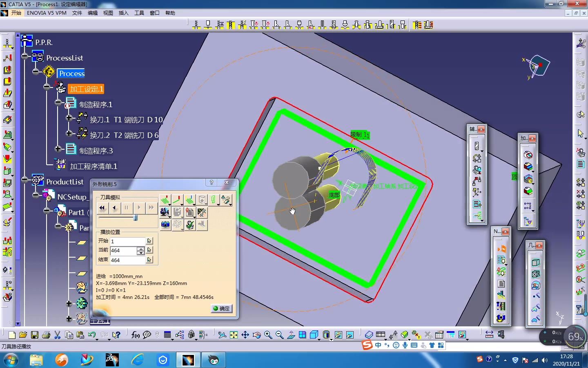Viewport: 588px width, 368px height.
Task: Click the Zoom In magnifier
Action: (268, 335)
